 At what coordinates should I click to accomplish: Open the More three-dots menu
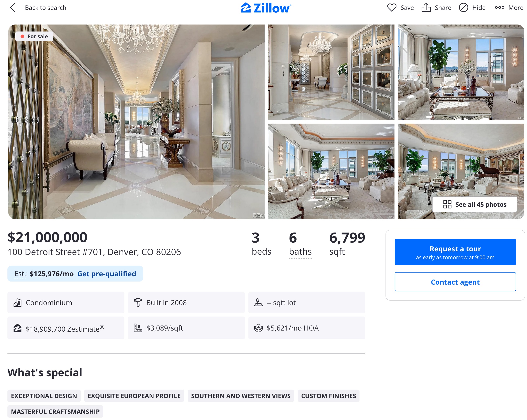click(509, 8)
